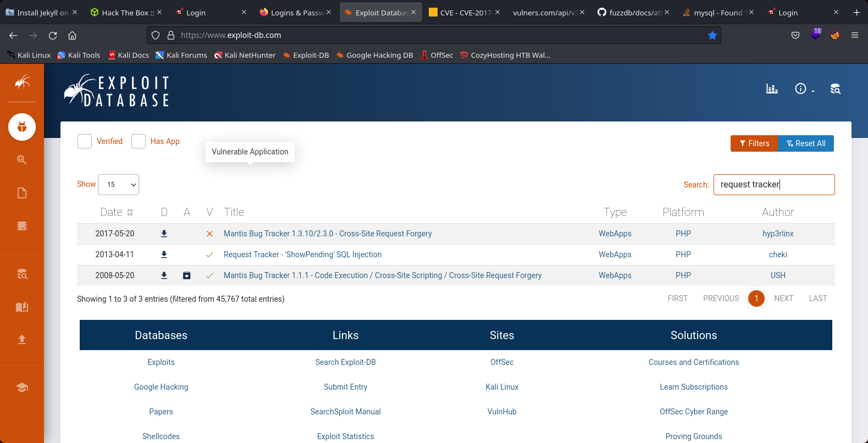The width and height of the screenshot is (868, 443).
Task: Toggle the Has App checkbox
Action: point(139,141)
